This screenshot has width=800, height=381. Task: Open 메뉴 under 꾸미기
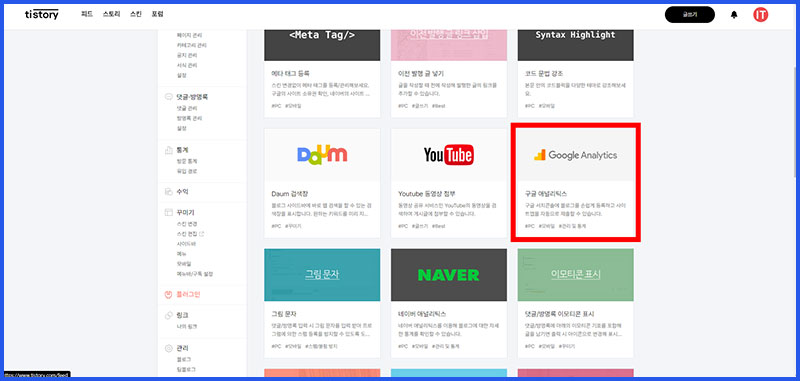click(182, 254)
